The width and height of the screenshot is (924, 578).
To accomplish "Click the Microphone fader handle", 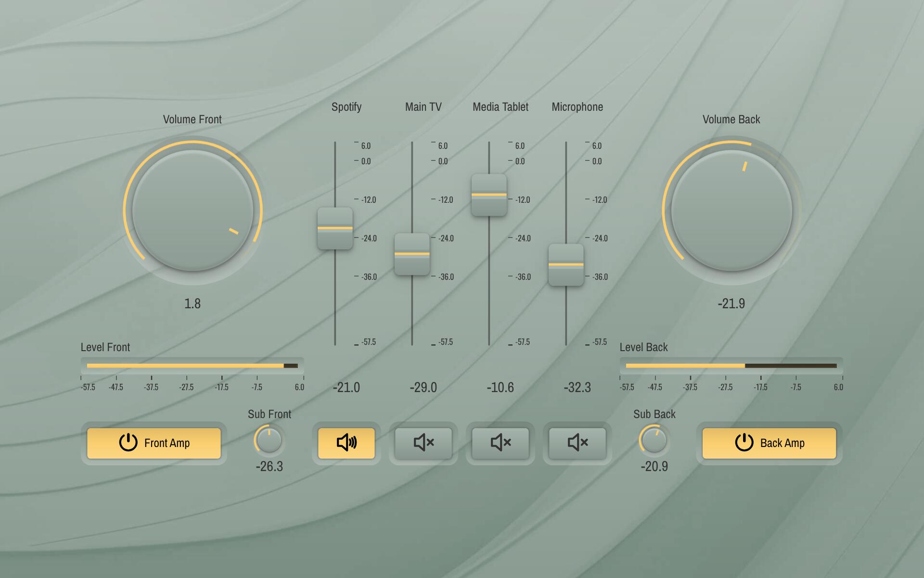I will click(x=566, y=264).
